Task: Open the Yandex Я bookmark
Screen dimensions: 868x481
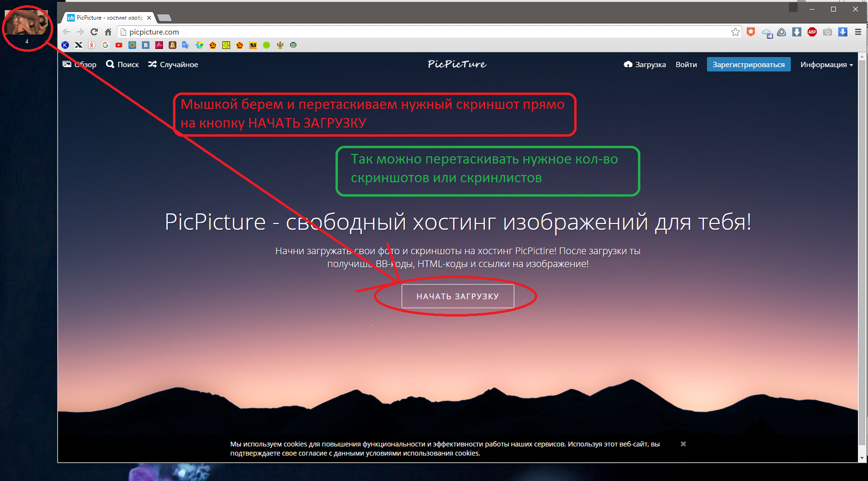Action: pos(92,45)
